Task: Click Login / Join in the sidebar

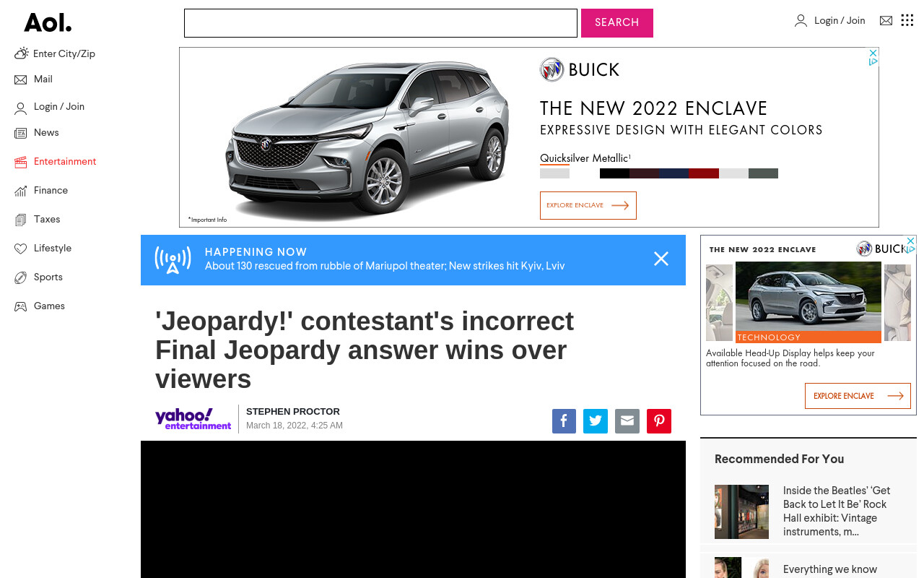Action: point(59,107)
